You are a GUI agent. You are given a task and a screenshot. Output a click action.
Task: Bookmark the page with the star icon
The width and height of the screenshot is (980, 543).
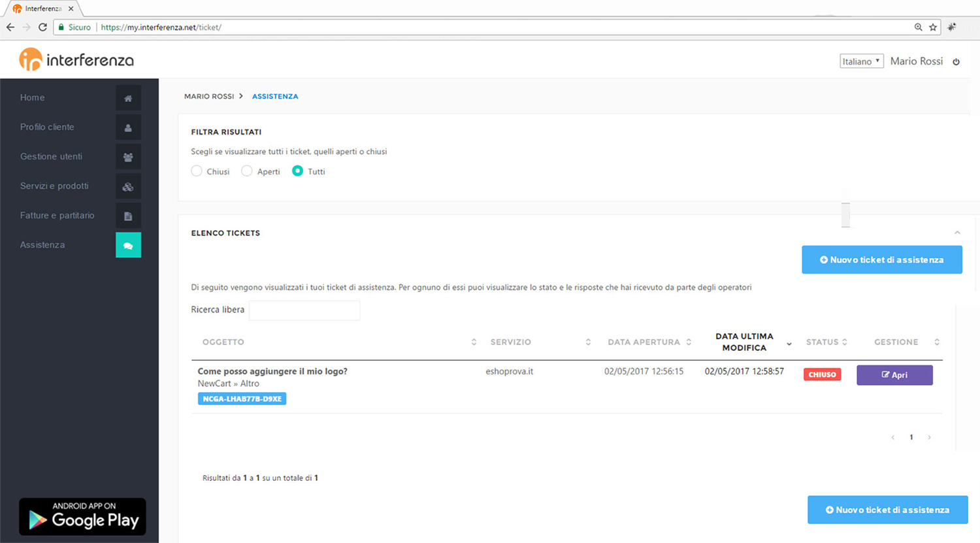pyautogui.click(x=933, y=27)
